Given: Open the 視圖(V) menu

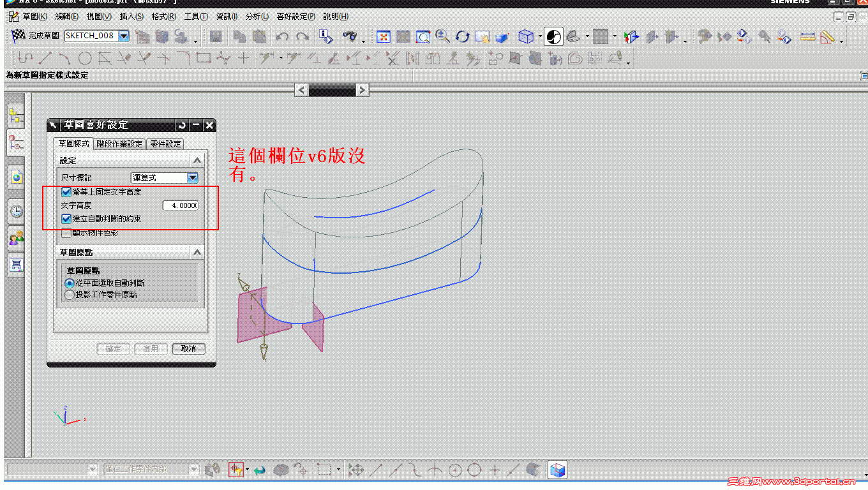Looking at the screenshot, I should tap(99, 17).
